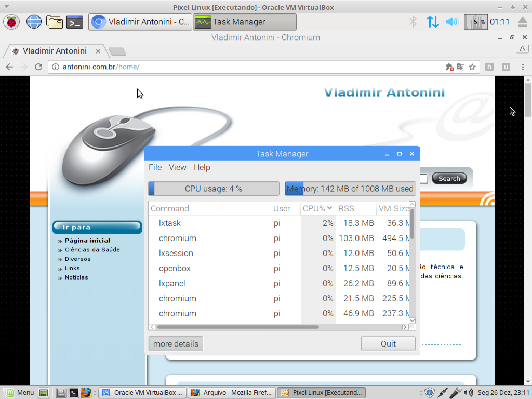Open the file manager folders icon
The image size is (532, 399).
pos(54,22)
